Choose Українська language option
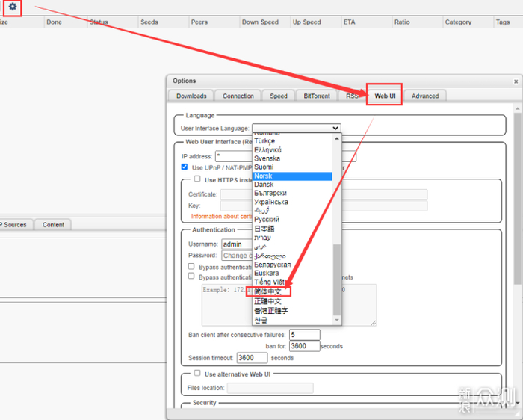The width and height of the screenshot is (523, 420). tap(293, 203)
